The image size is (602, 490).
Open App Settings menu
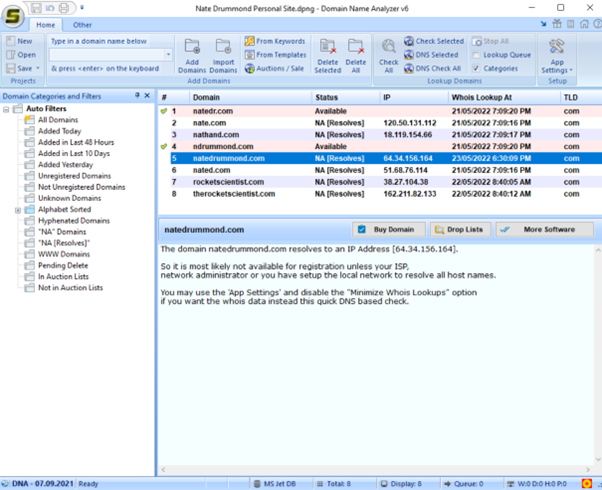[x=557, y=56]
